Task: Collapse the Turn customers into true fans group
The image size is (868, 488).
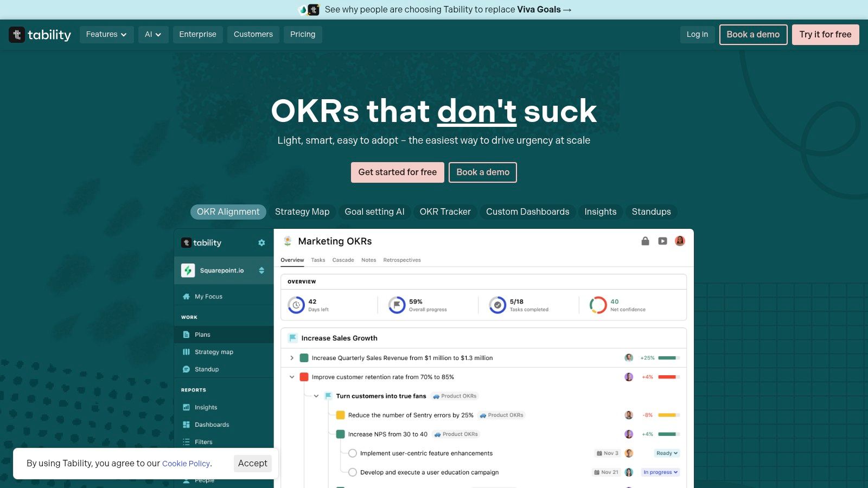Action: (x=316, y=396)
